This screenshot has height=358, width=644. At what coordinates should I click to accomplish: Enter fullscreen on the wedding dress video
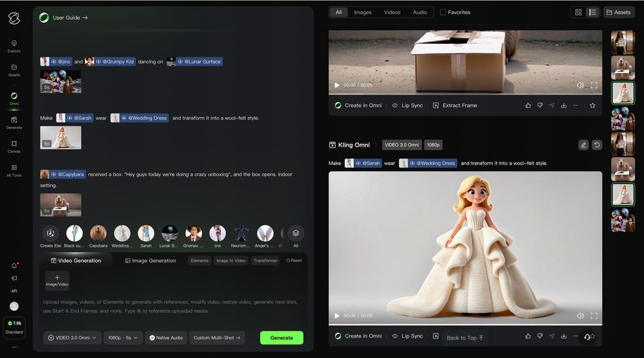594,316
